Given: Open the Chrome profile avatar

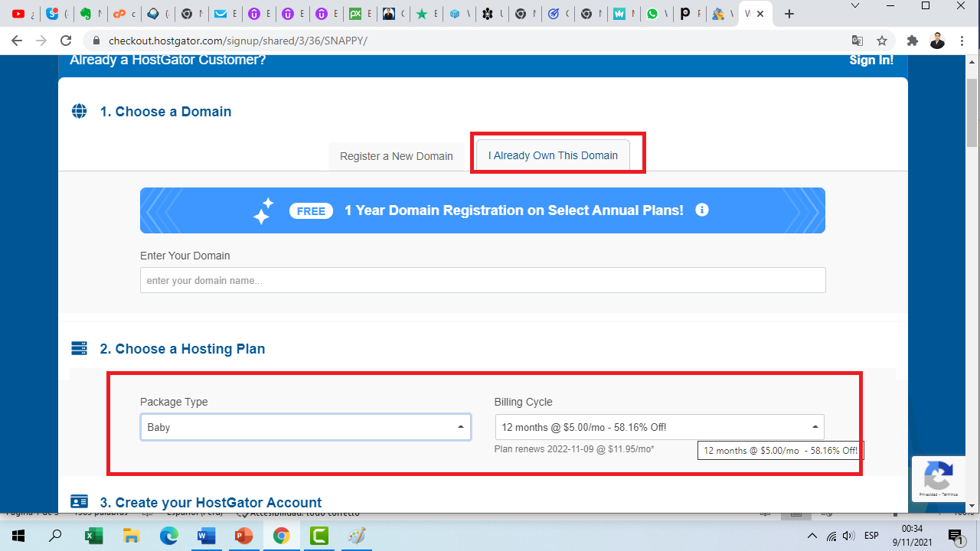Looking at the screenshot, I should click(x=937, y=41).
